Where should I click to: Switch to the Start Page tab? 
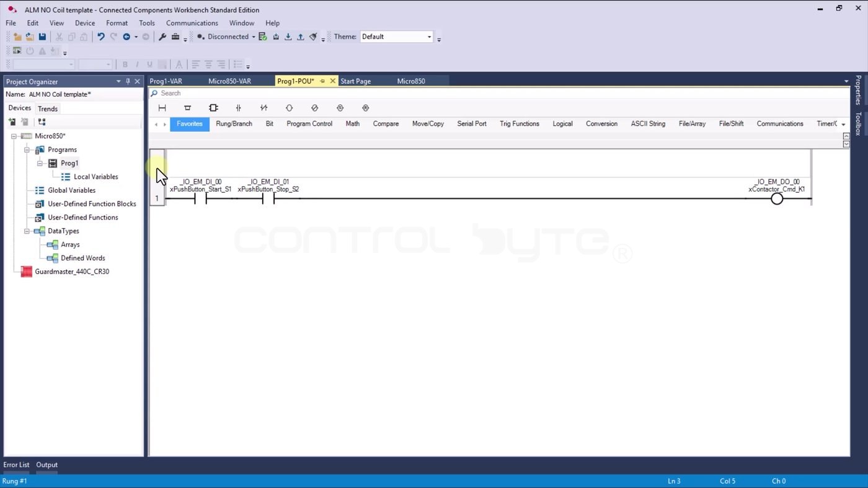coord(356,81)
